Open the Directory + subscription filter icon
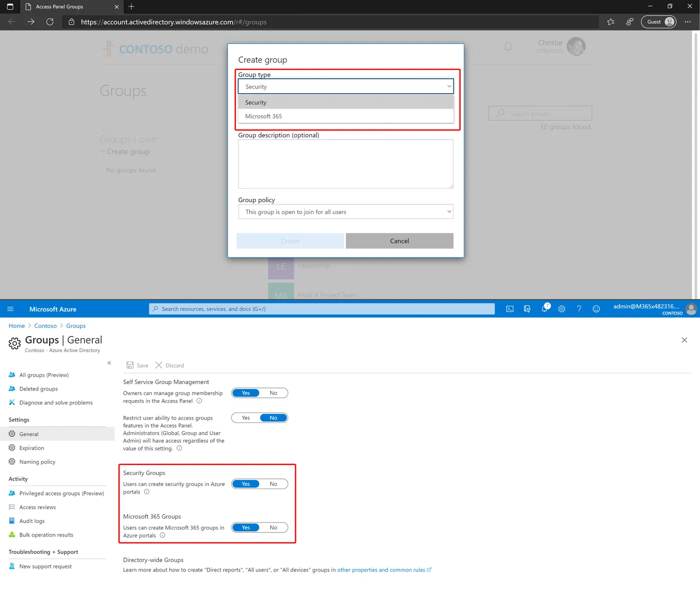This screenshot has height=613, width=700. 527,309
